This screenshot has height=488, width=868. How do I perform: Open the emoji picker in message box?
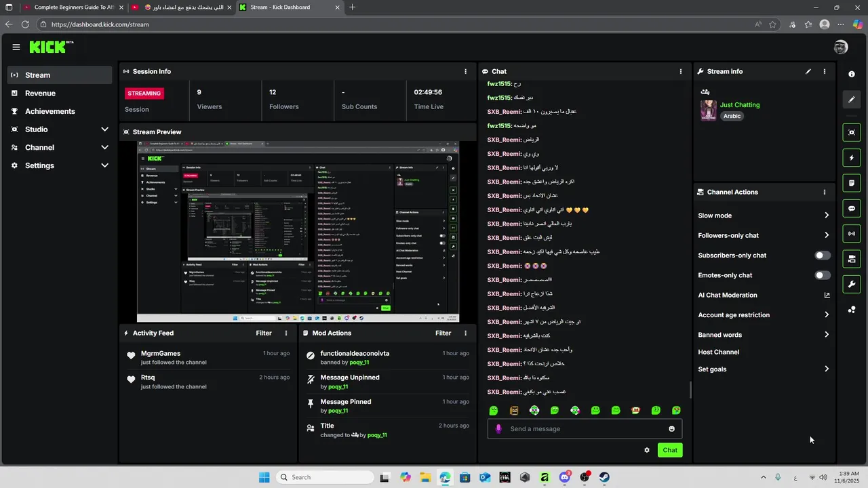(x=672, y=428)
